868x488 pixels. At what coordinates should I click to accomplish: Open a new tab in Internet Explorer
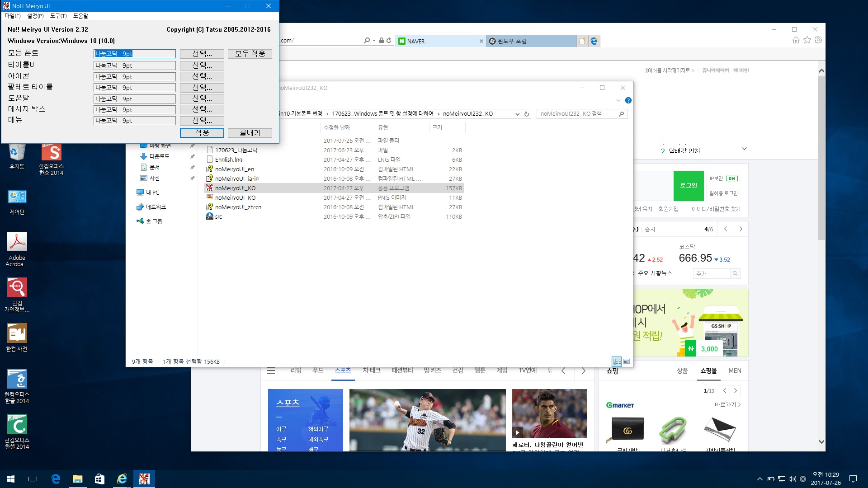582,41
